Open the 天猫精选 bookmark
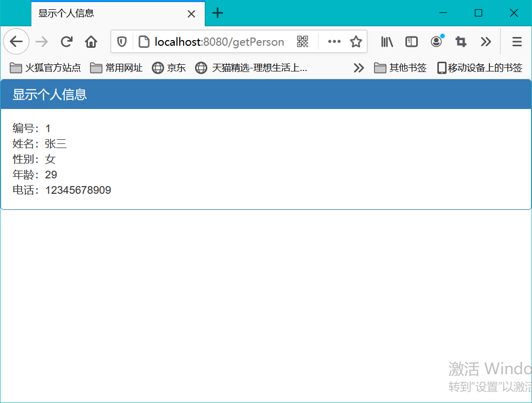This screenshot has width=532, height=403. pos(251,68)
